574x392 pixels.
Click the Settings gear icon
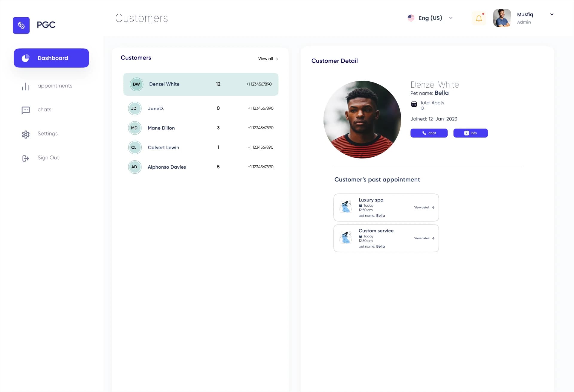26,134
